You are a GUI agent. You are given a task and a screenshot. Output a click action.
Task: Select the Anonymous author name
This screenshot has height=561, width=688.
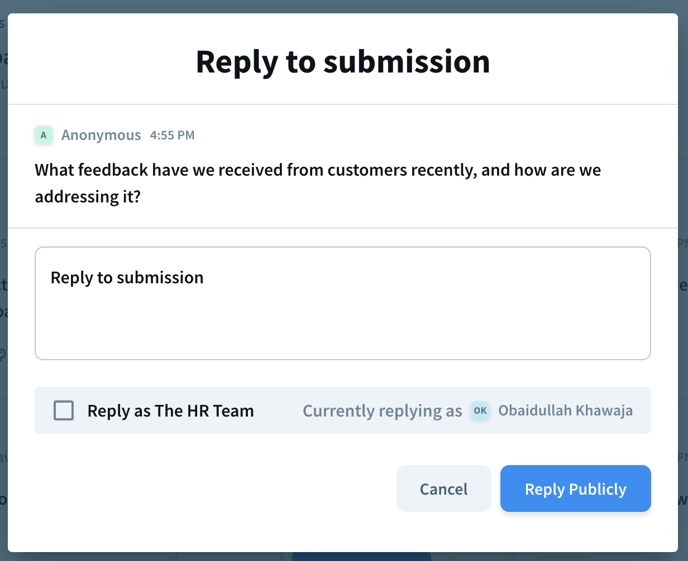point(101,135)
